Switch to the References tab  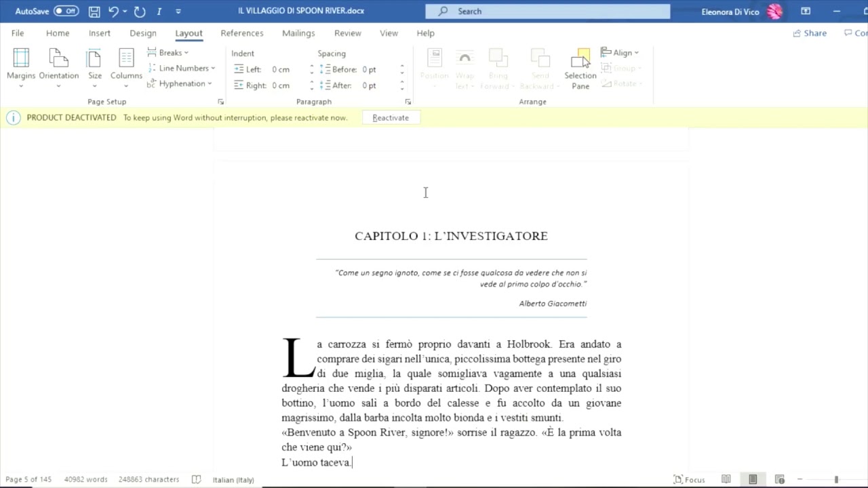click(x=242, y=33)
